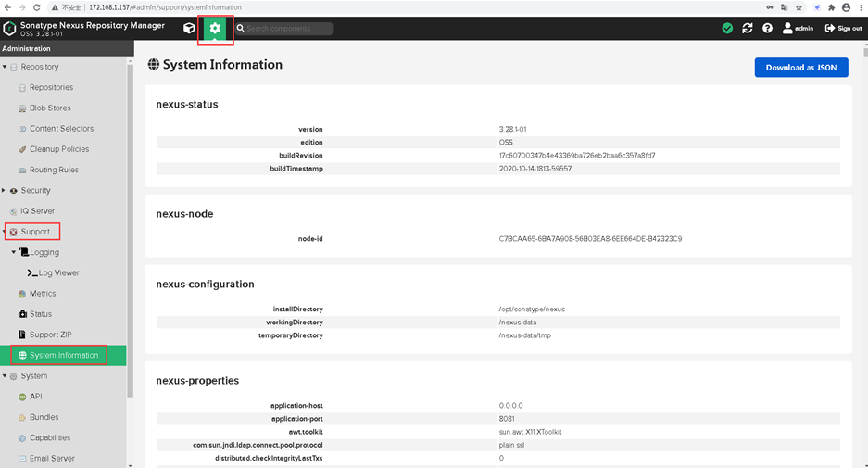Open the Help question mark menu
This screenshot has height=468, width=868.
coord(767,28)
